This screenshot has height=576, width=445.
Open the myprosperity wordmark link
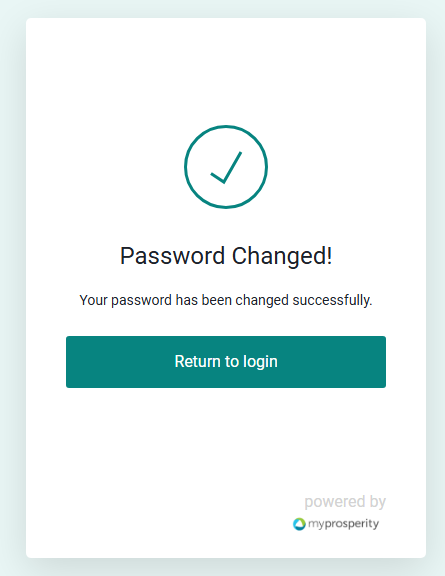(343, 524)
